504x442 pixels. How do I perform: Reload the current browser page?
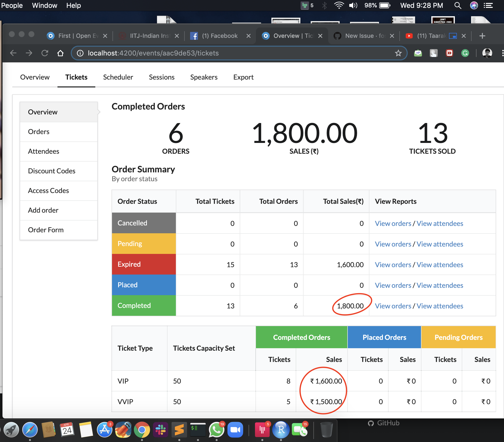pyautogui.click(x=45, y=53)
